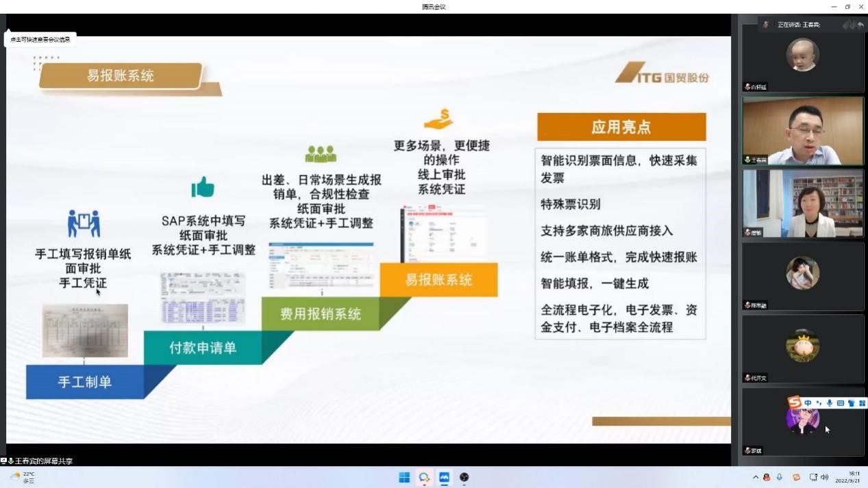Open the weather widget showing 22°C
Viewport: 868px width, 488px height.
tap(22, 477)
